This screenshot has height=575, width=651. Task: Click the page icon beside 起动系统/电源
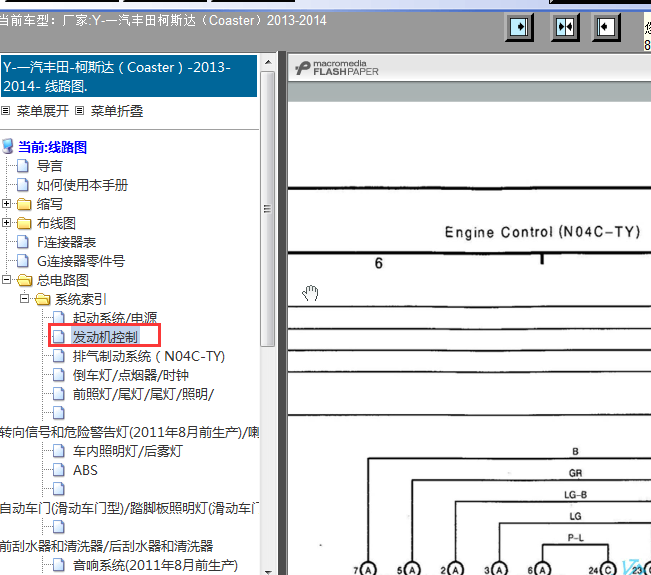click(59, 318)
